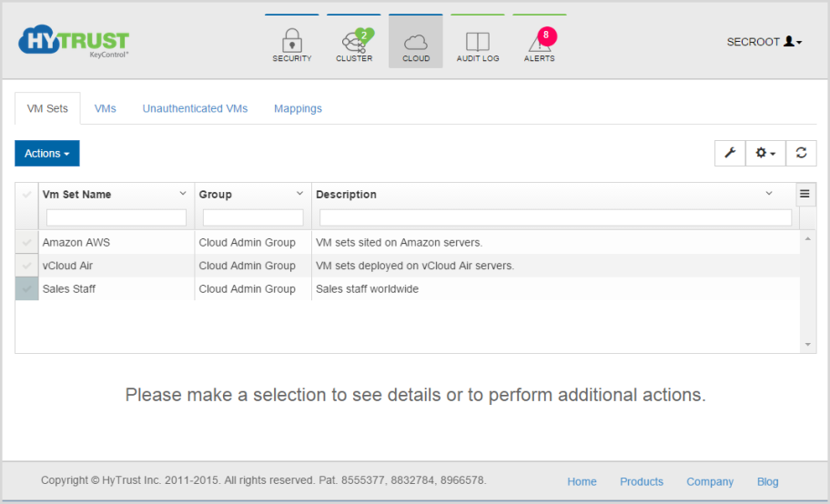The height and width of the screenshot is (504, 830).
Task: Open the Audit Log section
Action: pos(478,42)
